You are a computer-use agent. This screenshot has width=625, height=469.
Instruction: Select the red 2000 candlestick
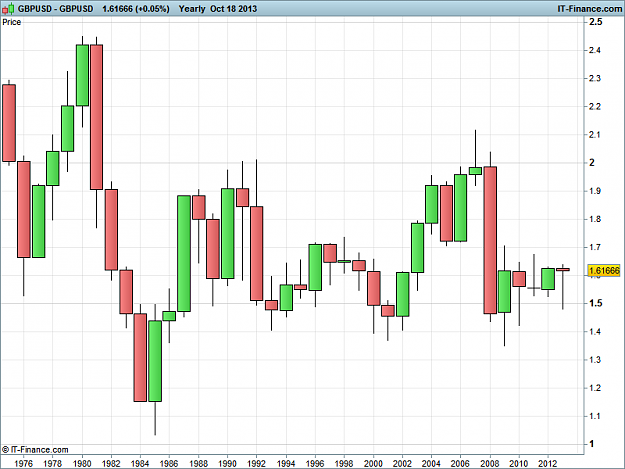[373, 288]
